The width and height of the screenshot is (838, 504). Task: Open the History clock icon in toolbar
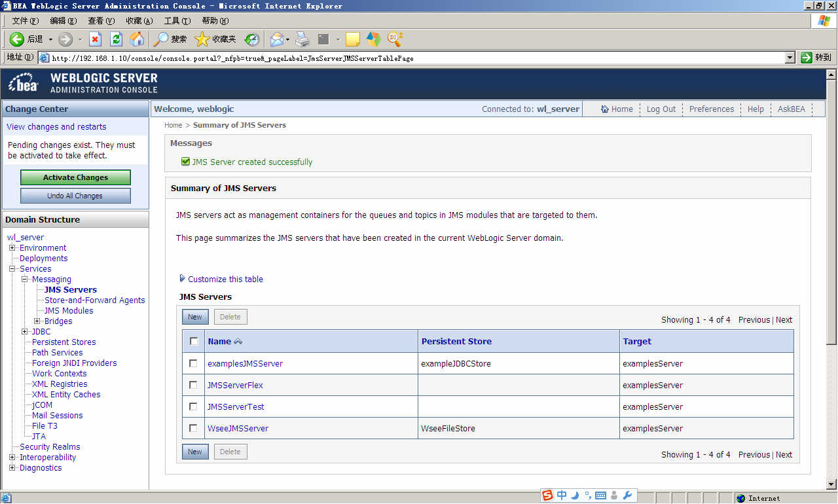[x=252, y=39]
